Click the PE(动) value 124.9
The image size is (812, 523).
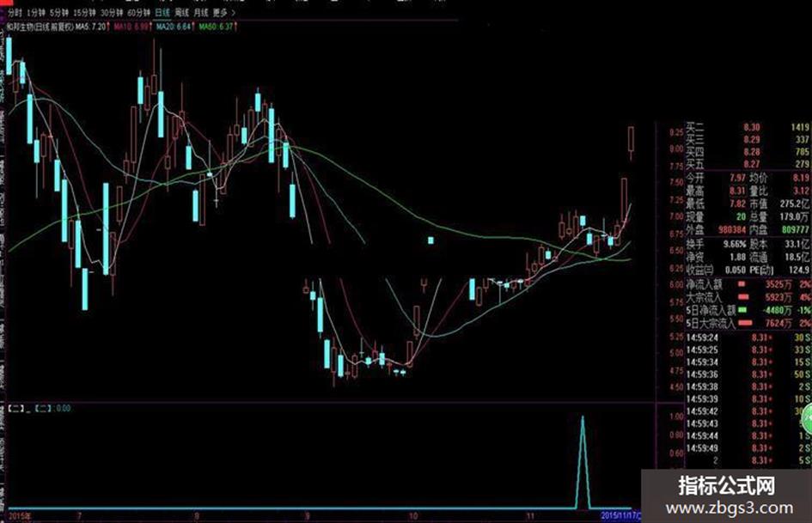pos(799,270)
